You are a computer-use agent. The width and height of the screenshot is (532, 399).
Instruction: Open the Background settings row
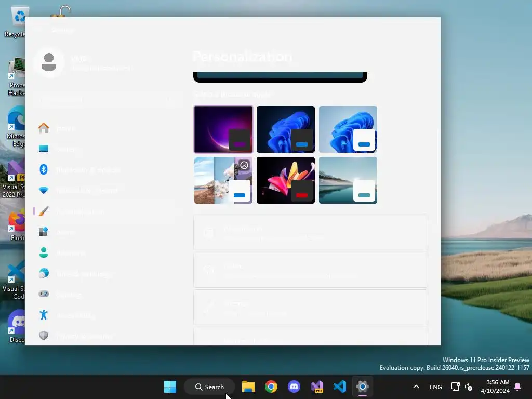click(x=311, y=232)
